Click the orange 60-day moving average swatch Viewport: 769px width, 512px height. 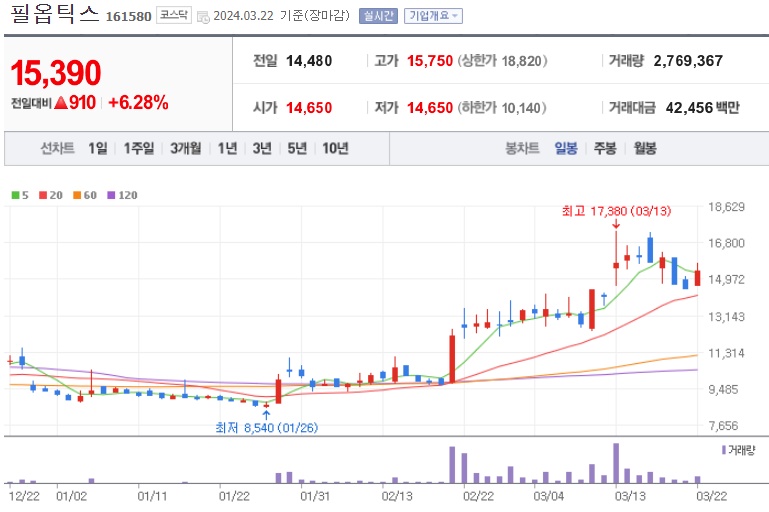pyautogui.click(x=77, y=195)
